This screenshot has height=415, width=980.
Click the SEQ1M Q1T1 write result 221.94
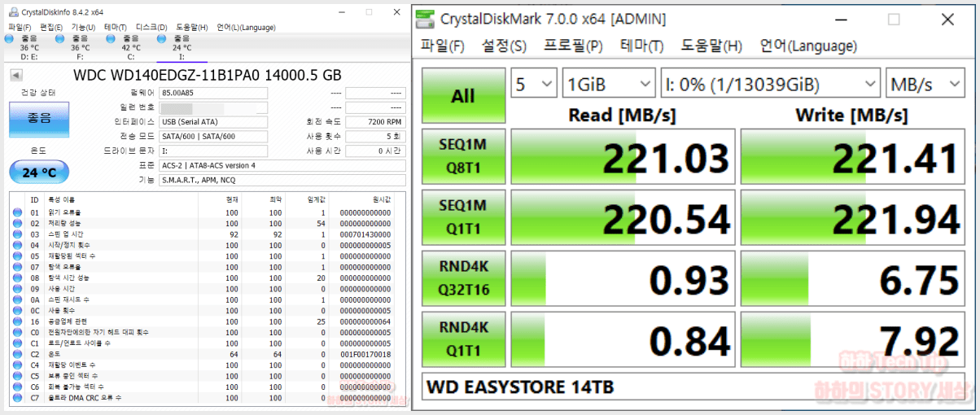(x=855, y=218)
